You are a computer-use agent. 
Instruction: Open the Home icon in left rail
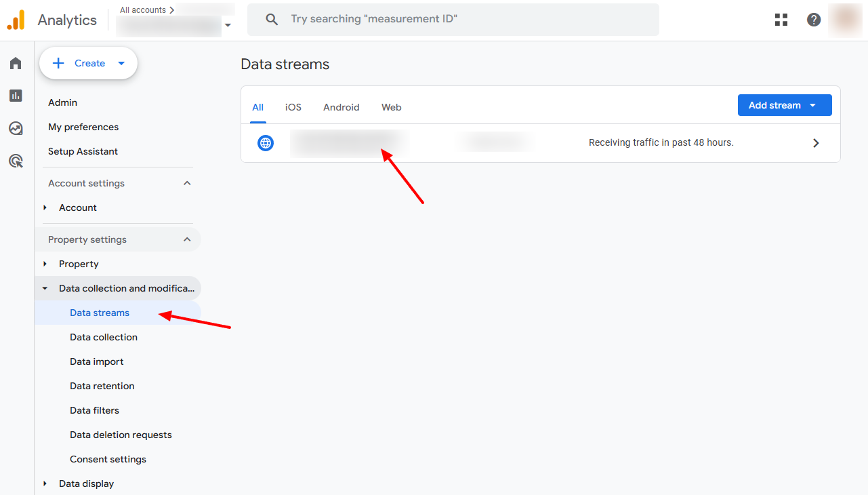click(16, 63)
